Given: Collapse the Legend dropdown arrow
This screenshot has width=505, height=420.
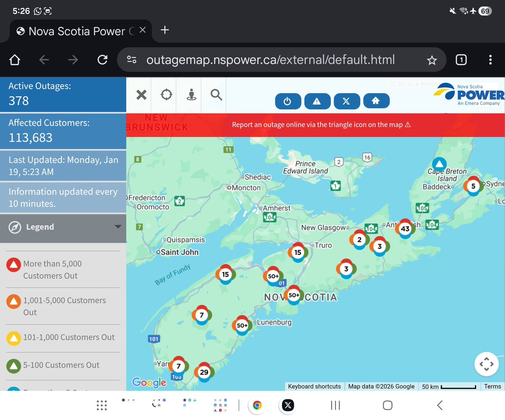Looking at the screenshot, I should [118, 227].
